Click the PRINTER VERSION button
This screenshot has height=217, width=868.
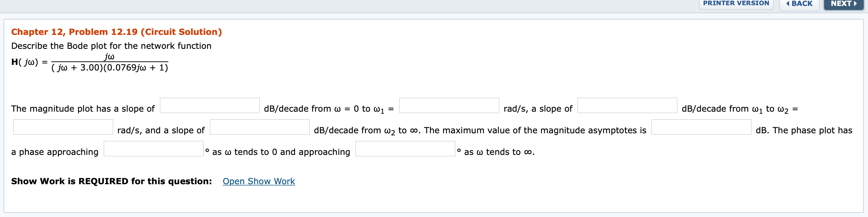click(x=736, y=3)
